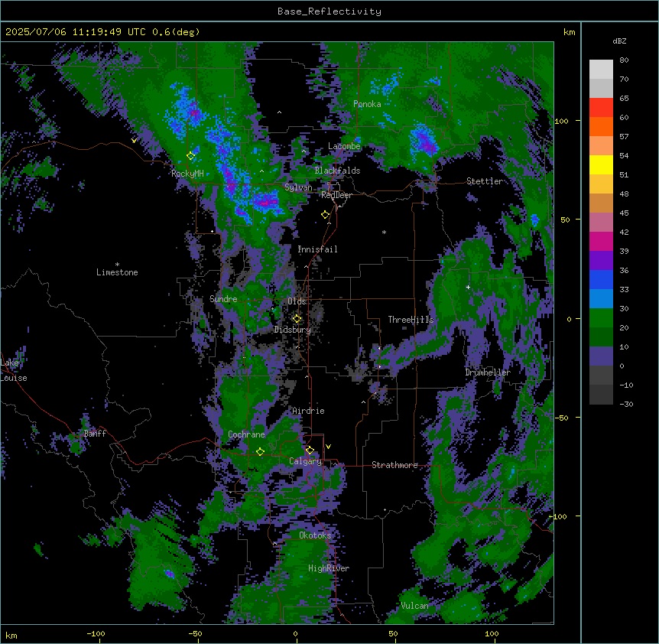Click the -50 tick on right km axis
The width and height of the screenshot is (659, 644).
point(563,418)
